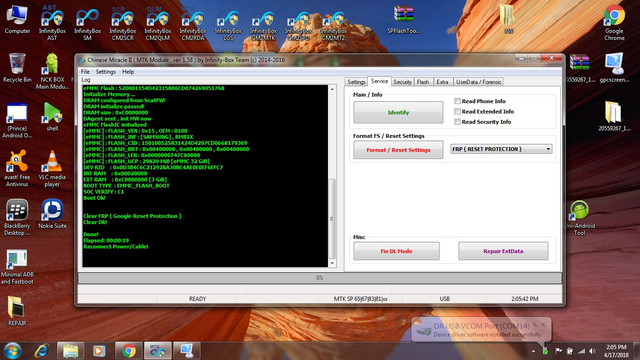This screenshot has height=360, width=640.
Task: Select the avast! Free Antivirus icon
Action: pyautogui.click(x=17, y=169)
